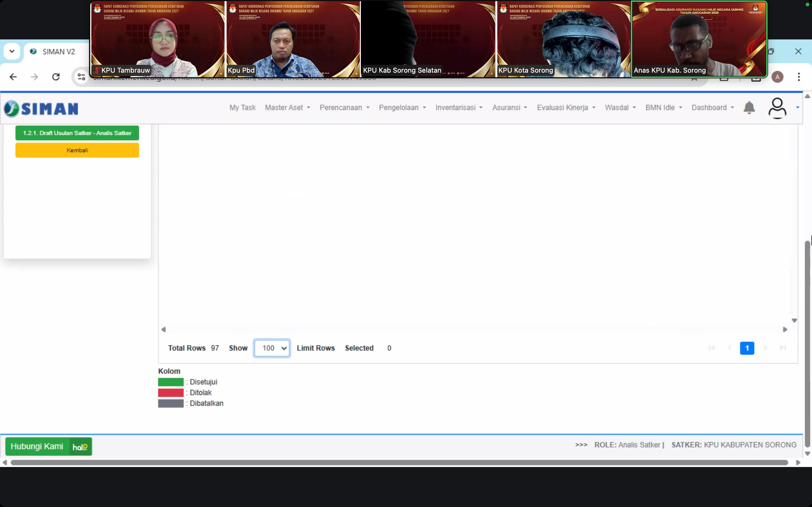
Task: Open the tab search chevron in Chrome
Action: 12,51
